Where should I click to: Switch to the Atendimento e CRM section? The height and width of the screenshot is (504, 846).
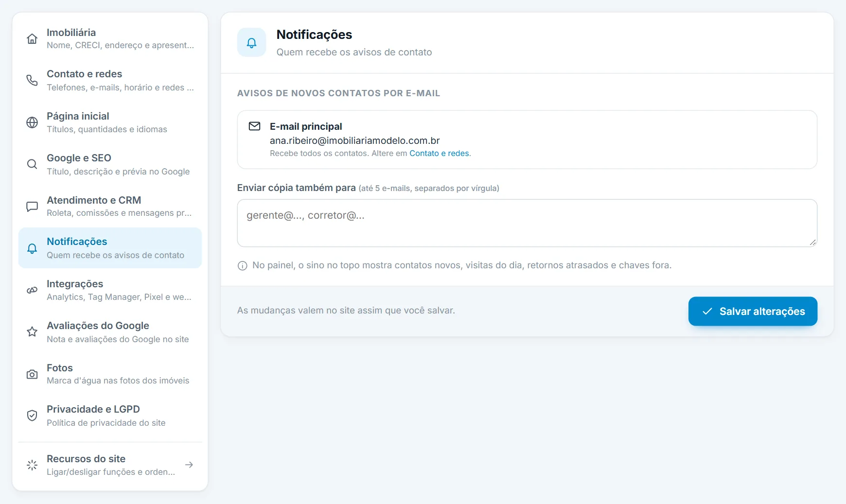point(110,206)
